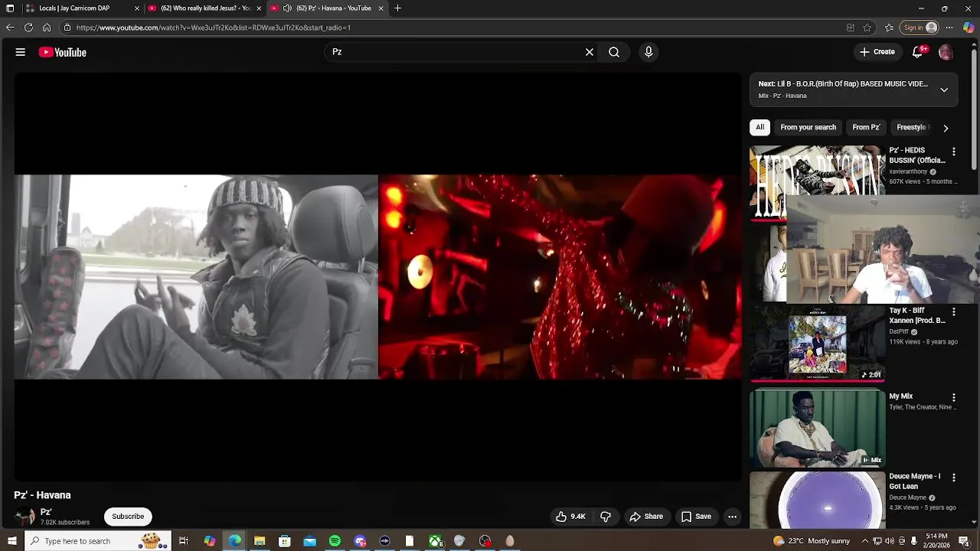This screenshot has width=980, height=551.
Task: Click the video player area
Action: click(x=377, y=277)
